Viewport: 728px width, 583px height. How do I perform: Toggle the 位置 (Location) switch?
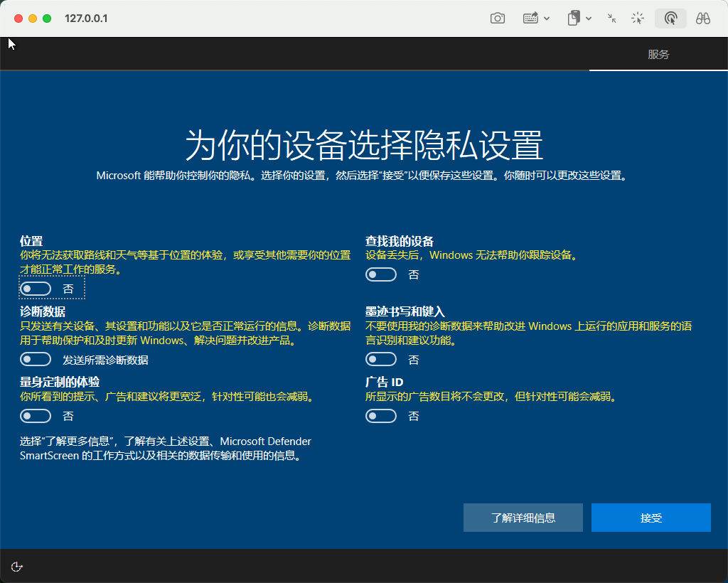[36, 289]
